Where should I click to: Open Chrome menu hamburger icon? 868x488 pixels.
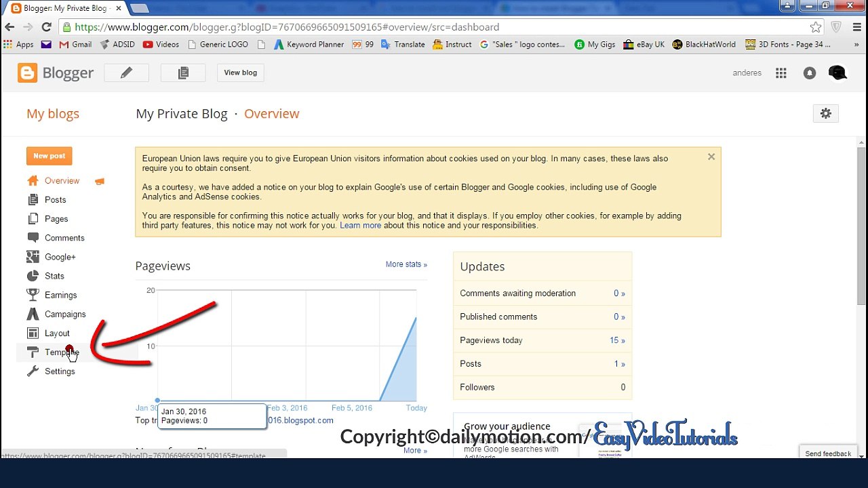click(856, 27)
